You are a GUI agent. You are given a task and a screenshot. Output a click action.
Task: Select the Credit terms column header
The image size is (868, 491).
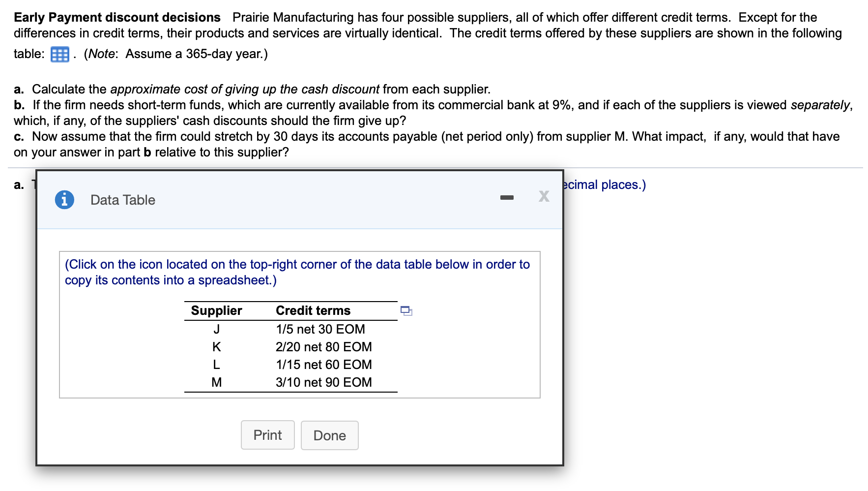pos(313,310)
